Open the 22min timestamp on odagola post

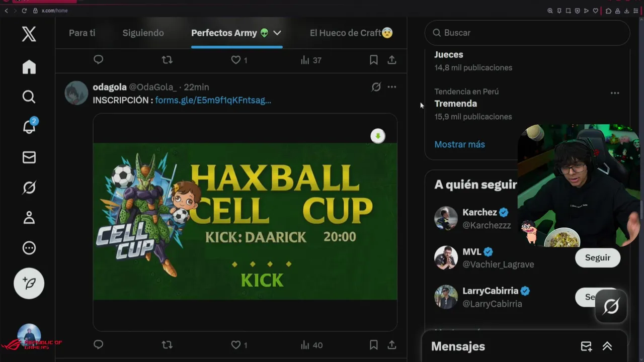click(x=196, y=87)
